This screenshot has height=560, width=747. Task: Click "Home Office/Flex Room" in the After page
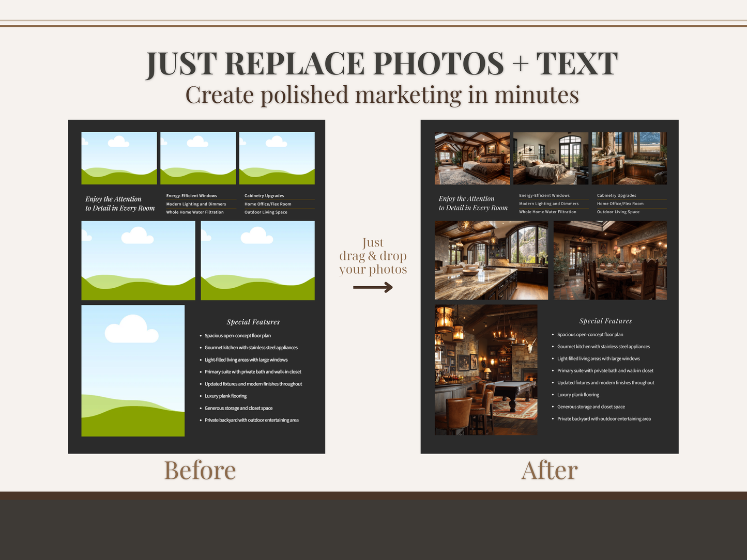(620, 204)
